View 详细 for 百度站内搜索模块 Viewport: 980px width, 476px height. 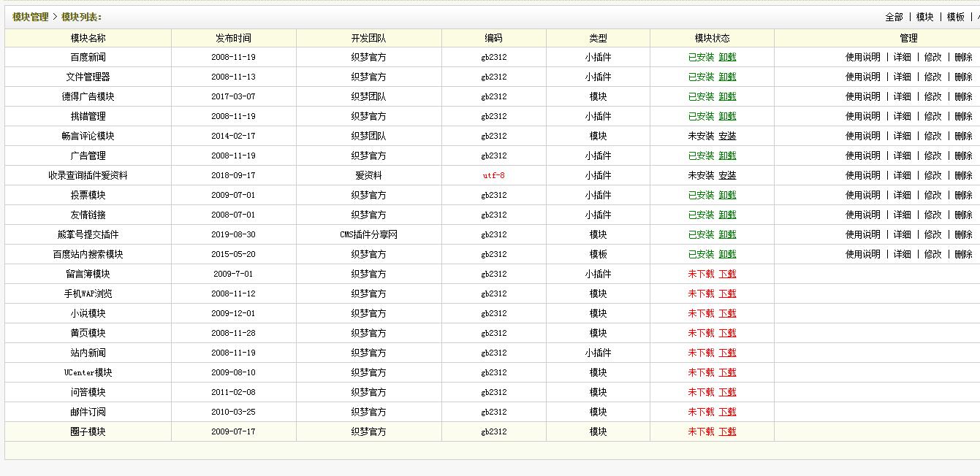tap(901, 254)
